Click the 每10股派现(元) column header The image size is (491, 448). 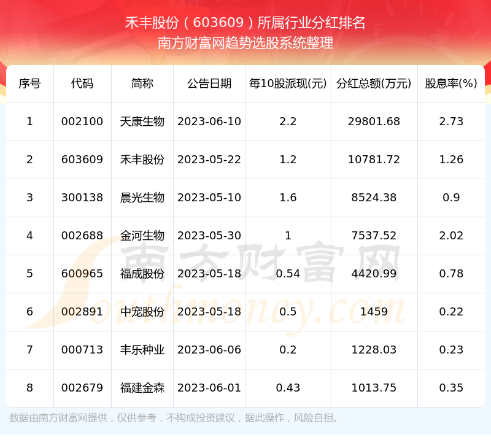pyautogui.click(x=288, y=83)
